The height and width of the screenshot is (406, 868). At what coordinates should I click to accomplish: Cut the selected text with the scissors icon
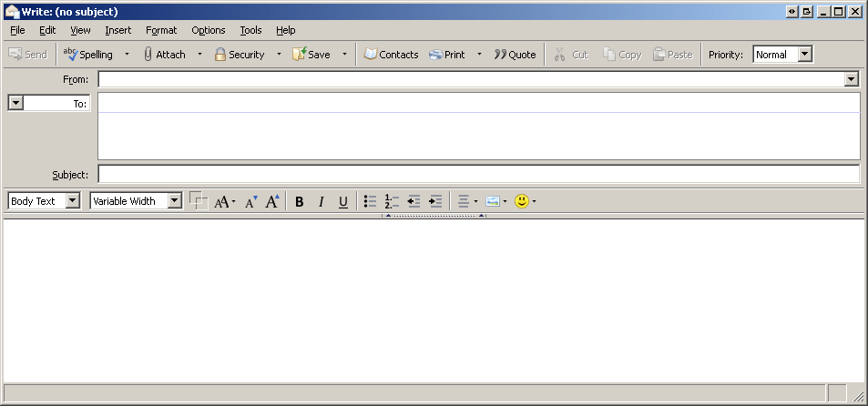(571, 55)
